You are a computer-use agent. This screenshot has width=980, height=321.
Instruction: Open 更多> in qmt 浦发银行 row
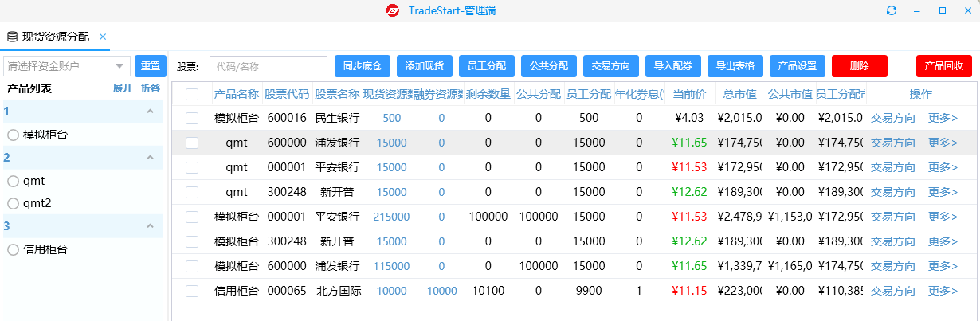[943, 143]
